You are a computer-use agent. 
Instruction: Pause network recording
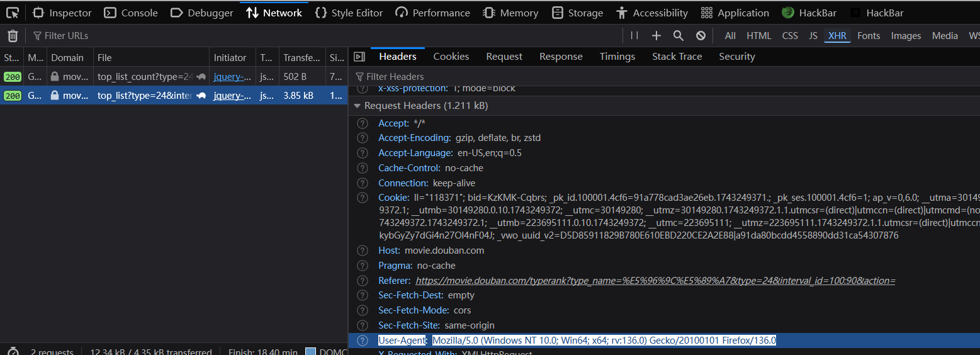click(634, 36)
